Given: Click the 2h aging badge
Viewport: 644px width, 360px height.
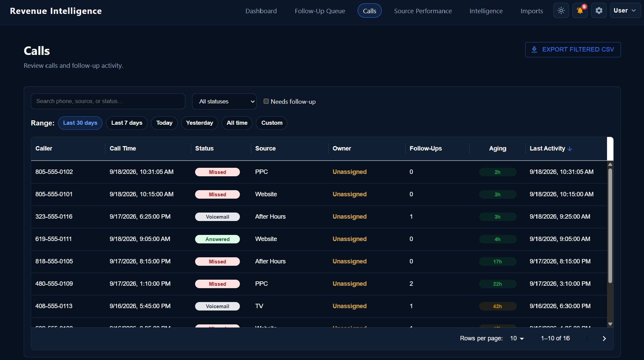Looking at the screenshot, I should coord(497,172).
